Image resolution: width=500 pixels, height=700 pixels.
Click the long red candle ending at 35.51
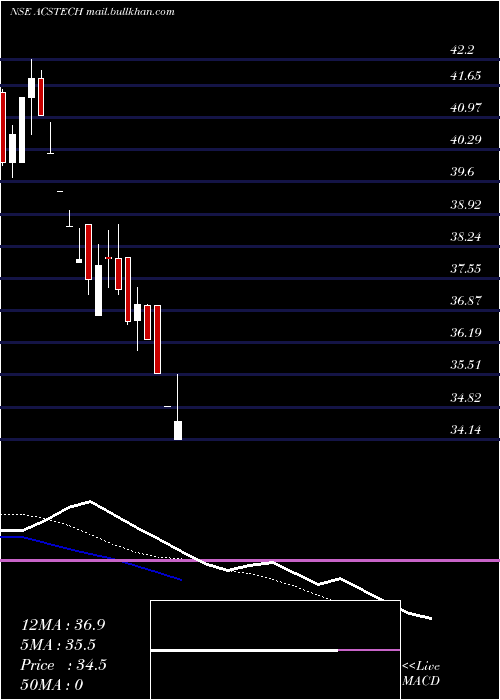(157, 339)
